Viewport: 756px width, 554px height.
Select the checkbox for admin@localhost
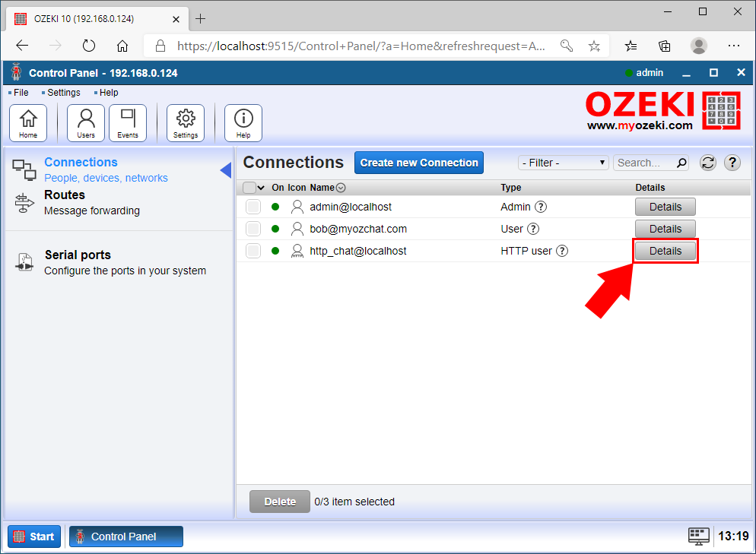point(253,207)
